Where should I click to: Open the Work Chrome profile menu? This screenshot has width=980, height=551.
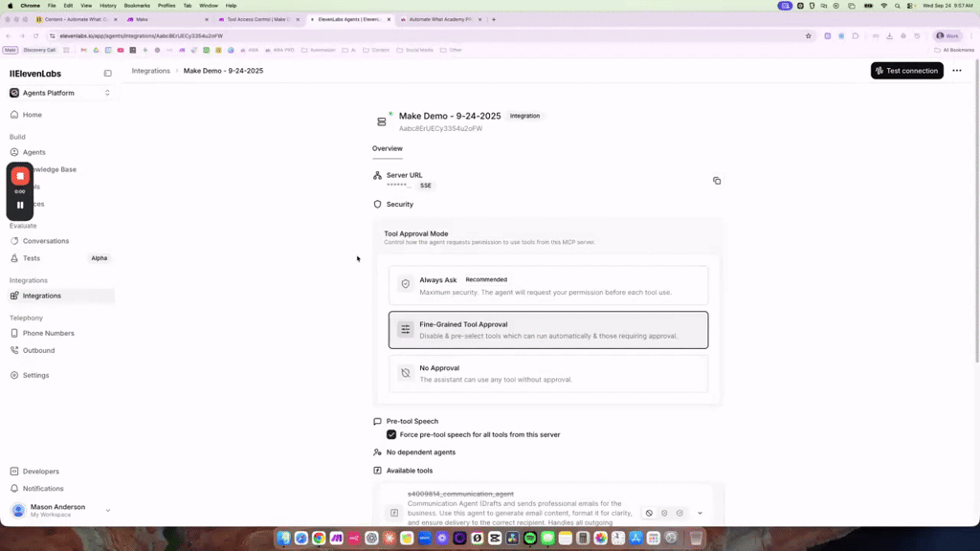(947, 35)
